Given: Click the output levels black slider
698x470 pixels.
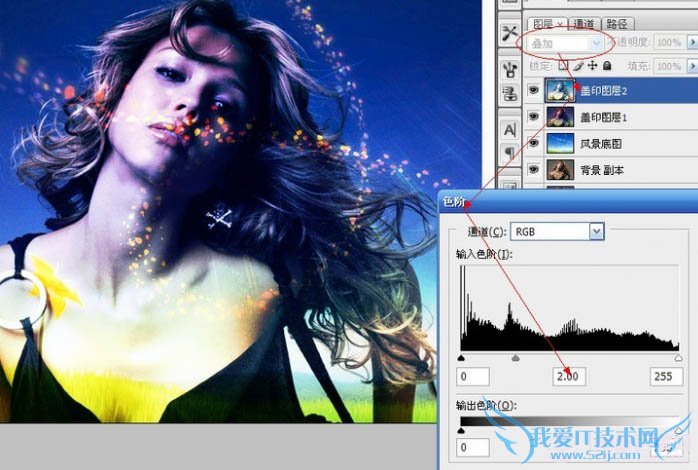Looking at the screenshot, I should pos(461,430).
